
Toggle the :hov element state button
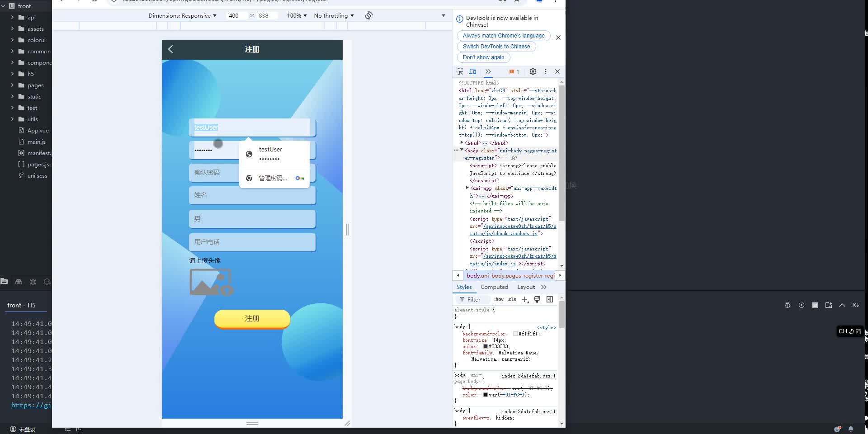[499, 299]
